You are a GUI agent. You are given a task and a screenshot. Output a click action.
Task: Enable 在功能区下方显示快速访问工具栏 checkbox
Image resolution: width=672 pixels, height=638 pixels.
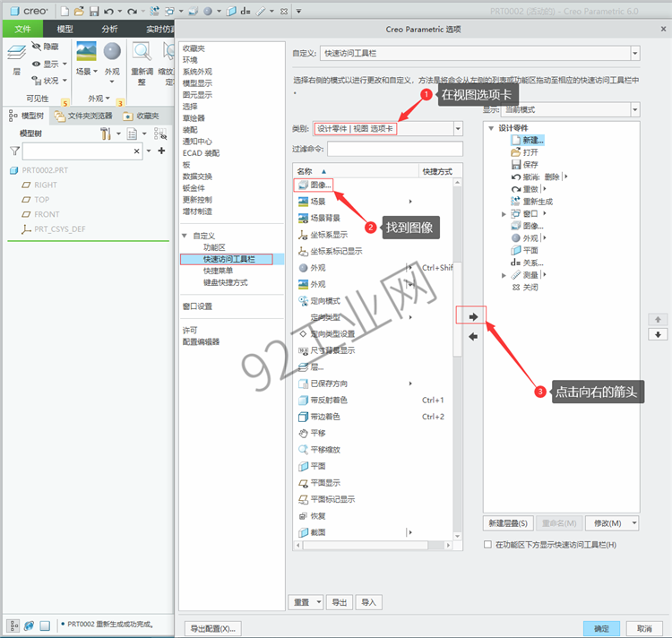487,545
